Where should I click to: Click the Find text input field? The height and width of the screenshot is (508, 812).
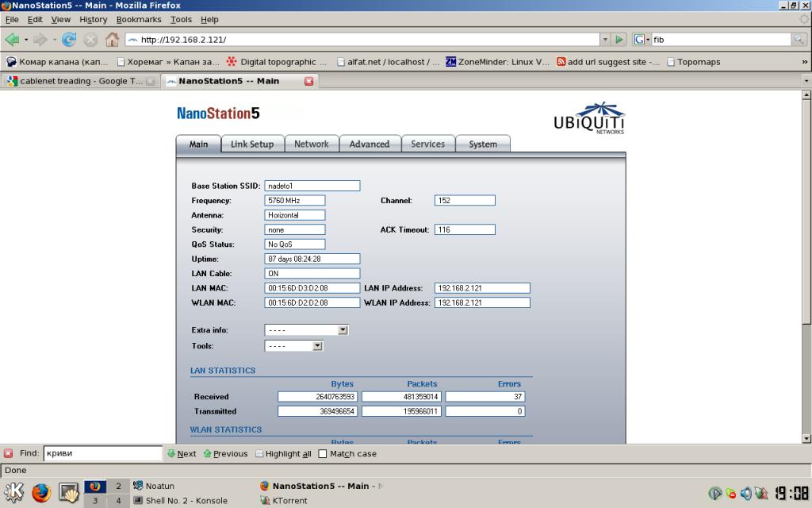point(102,454)
